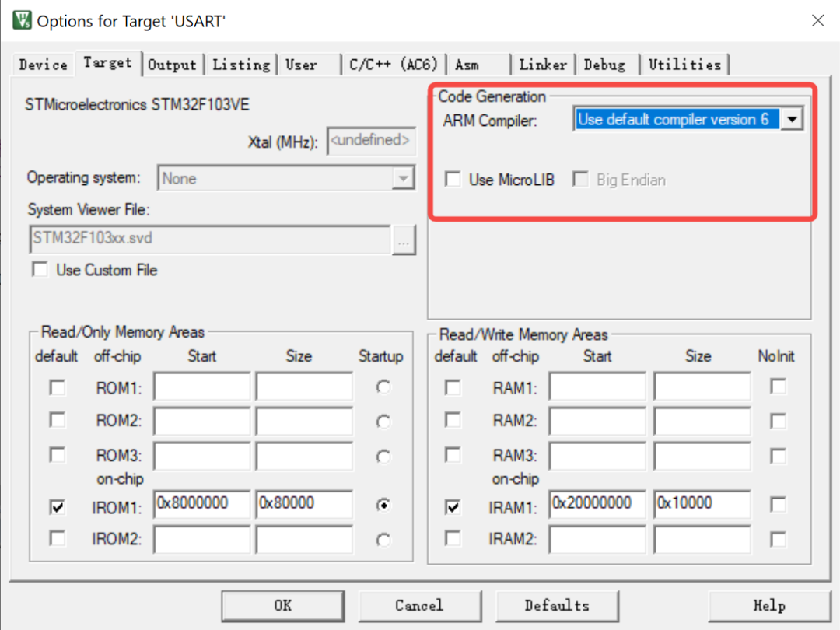
Task: Enable NoInit for RAM2
Action: (778, 421)
